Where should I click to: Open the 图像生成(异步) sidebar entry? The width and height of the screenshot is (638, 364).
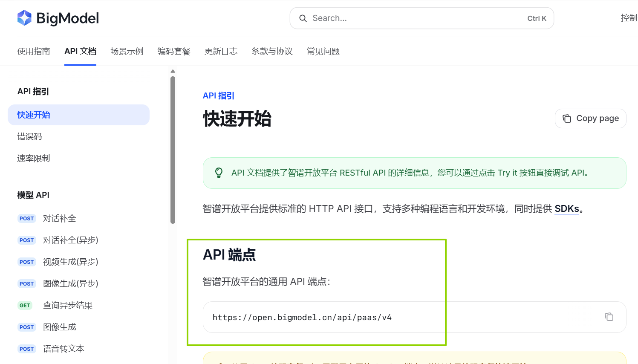click(71, 283)
